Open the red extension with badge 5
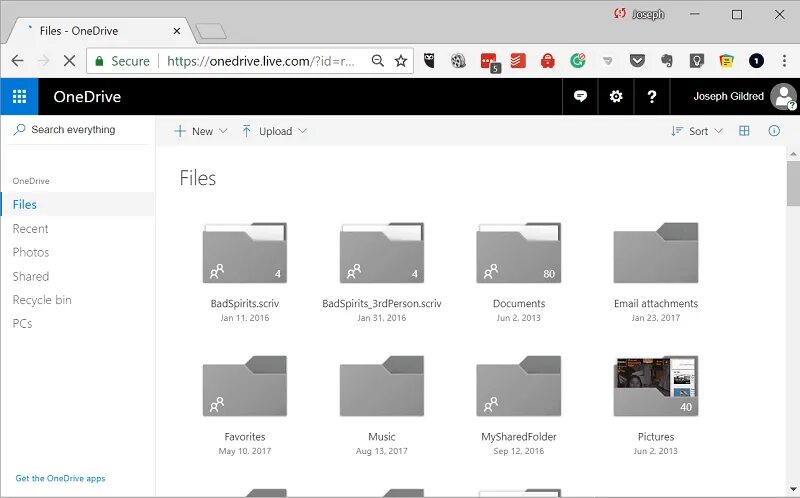Image resolution: width=800 pixels, height=498 pixels. [490, 62]
